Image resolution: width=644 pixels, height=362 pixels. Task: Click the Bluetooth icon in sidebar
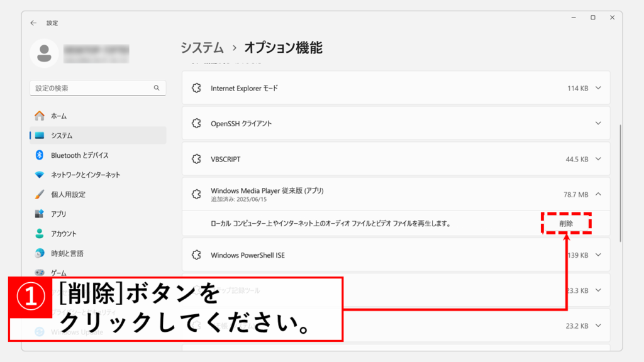tap(40, 155)
